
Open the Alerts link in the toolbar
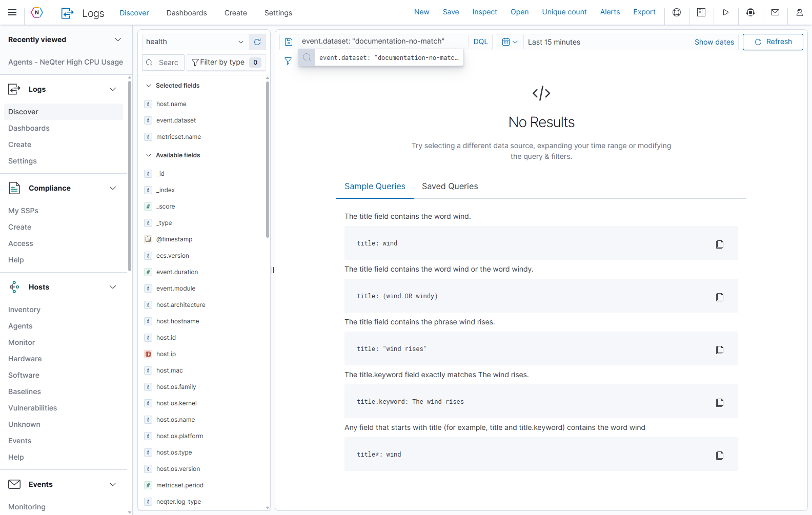pos(610,12)
